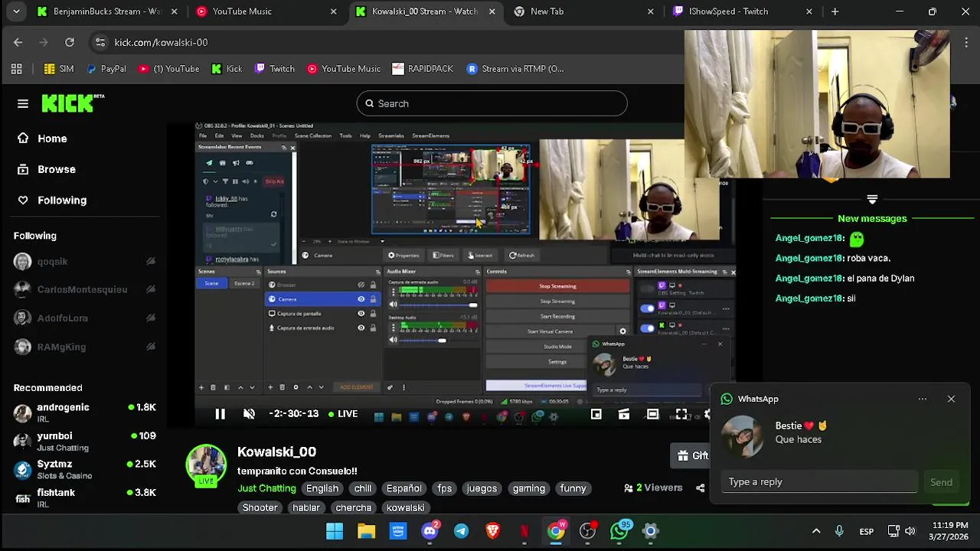Screen dimensions: 980x551
Task: Click the chercha tag
Action: tap(354, 507)
